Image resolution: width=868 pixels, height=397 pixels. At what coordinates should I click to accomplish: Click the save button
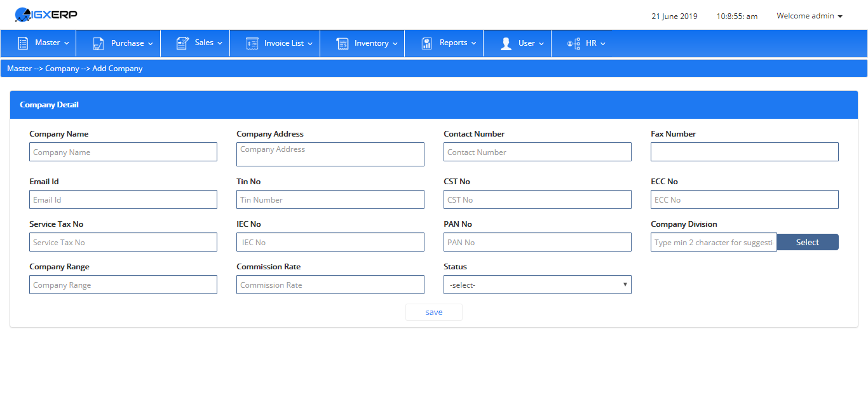click(434, 312)
